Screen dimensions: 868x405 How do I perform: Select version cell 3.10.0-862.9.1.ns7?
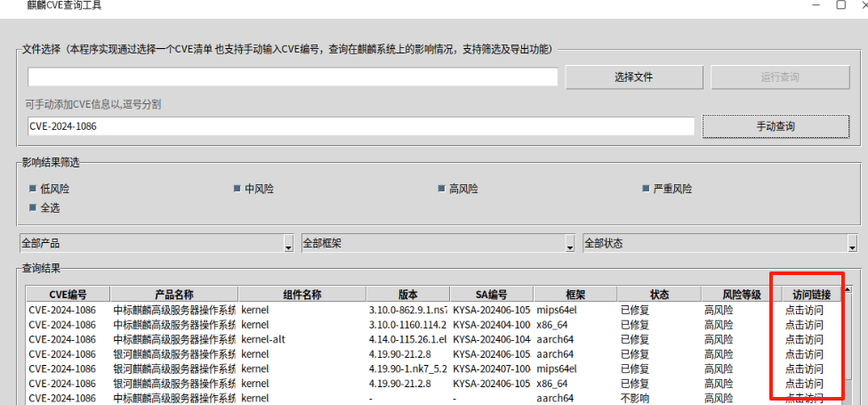408,310
